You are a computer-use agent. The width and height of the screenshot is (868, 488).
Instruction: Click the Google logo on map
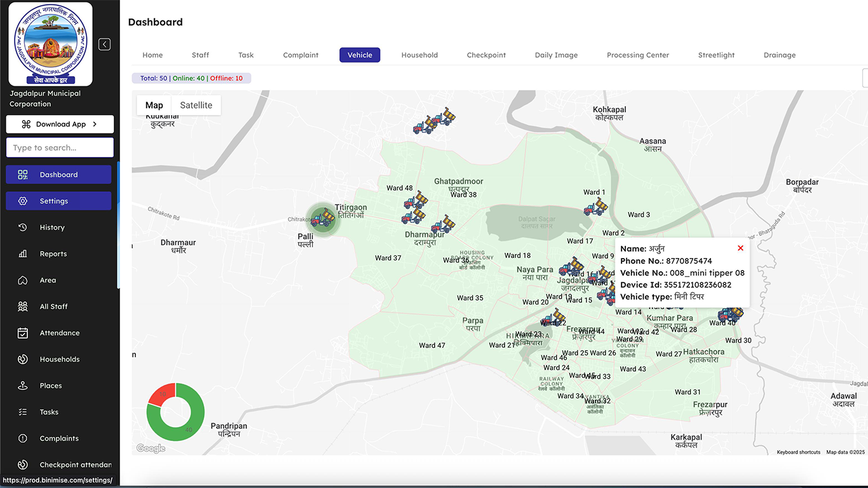[151, 449]
